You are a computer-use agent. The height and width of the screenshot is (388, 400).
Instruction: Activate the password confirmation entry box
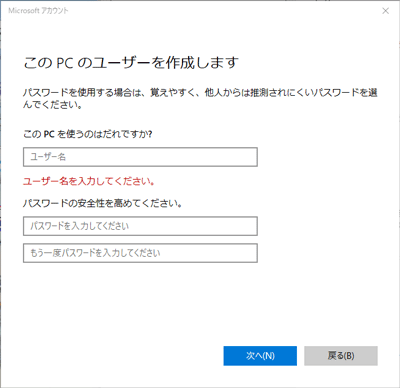click(140, 253)
